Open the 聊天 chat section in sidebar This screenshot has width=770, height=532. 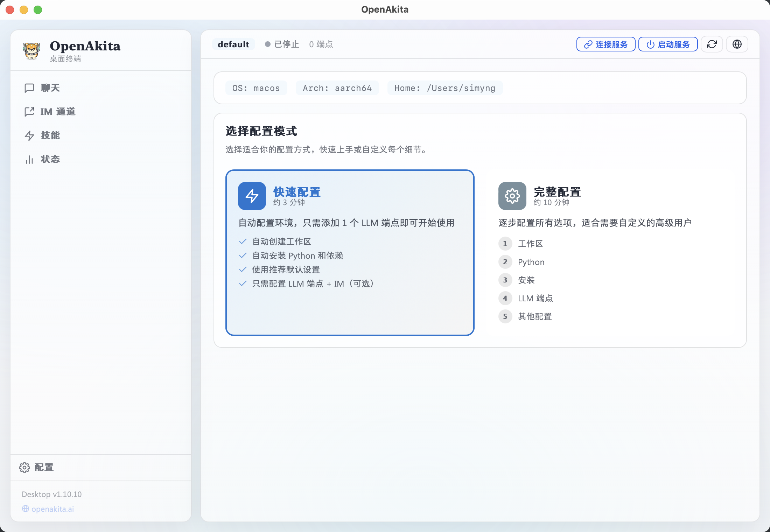[49, 88]
